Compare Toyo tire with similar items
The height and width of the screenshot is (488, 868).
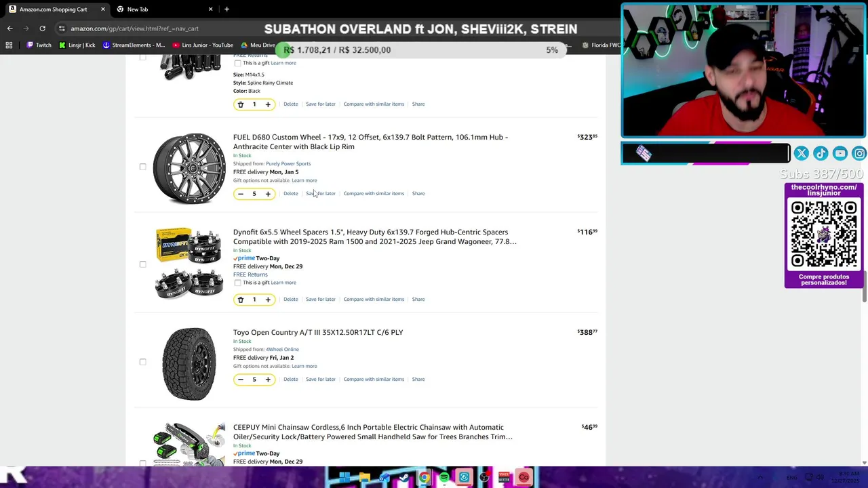point(374,379)
